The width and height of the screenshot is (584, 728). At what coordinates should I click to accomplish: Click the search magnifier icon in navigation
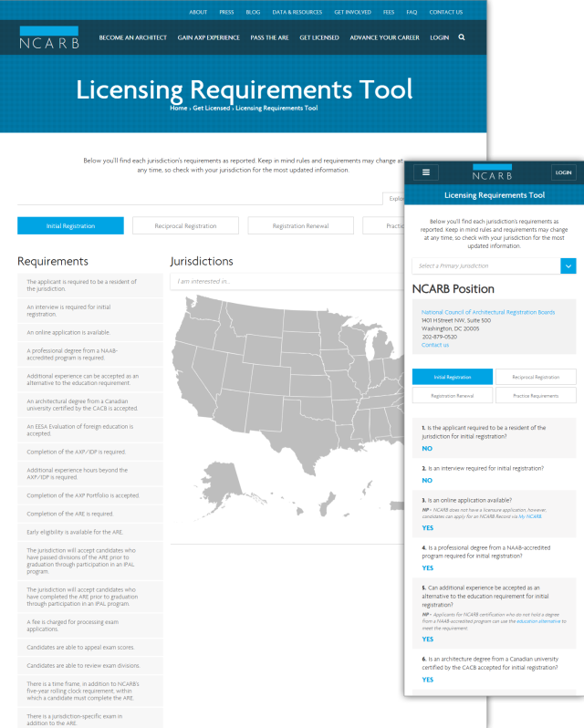(x=462, y=37)
